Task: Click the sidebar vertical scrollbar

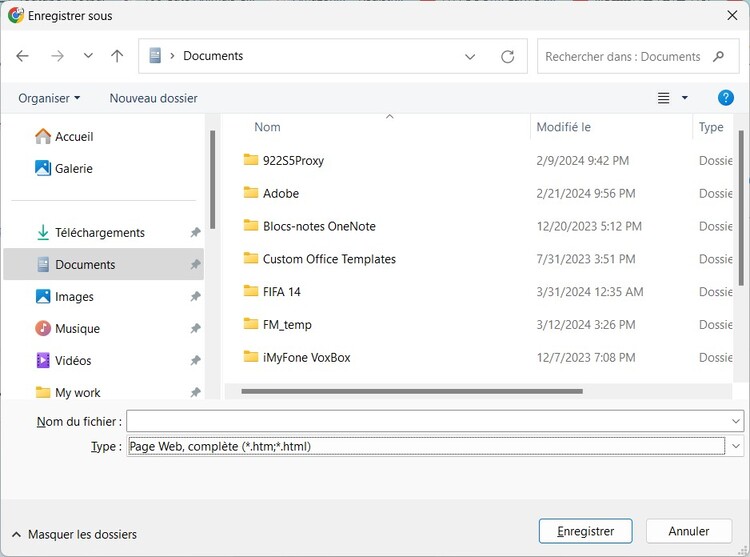Action: pyautogui.click(x=212, y=180)
